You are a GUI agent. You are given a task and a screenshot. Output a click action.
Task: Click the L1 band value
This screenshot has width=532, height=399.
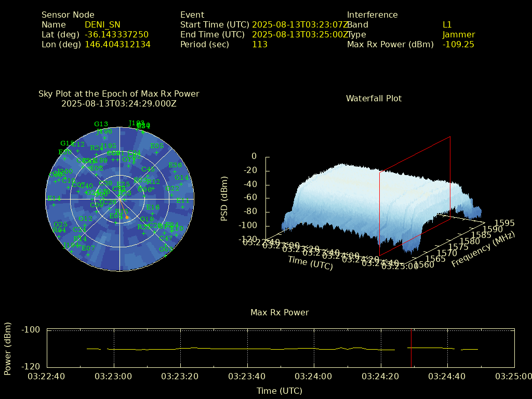[x=447, y=24]
